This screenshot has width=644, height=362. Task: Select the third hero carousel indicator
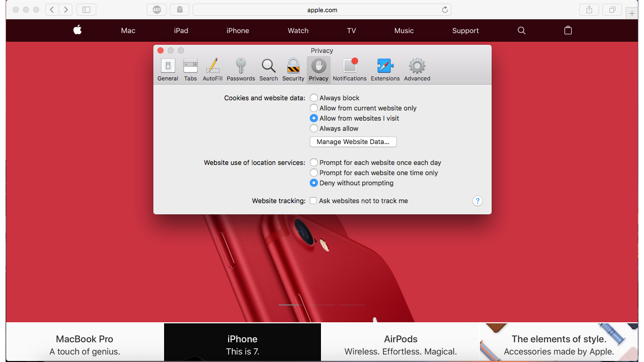coord(353,304)
